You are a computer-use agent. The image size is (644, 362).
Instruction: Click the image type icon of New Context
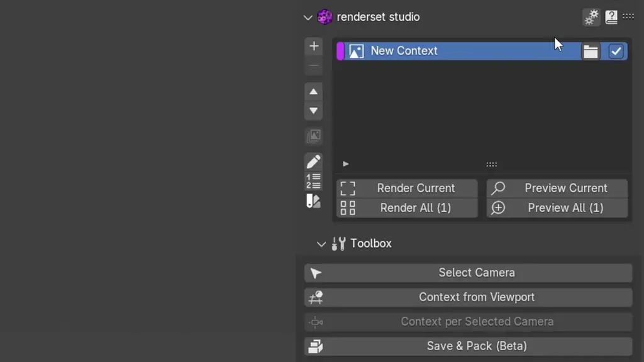356,52
